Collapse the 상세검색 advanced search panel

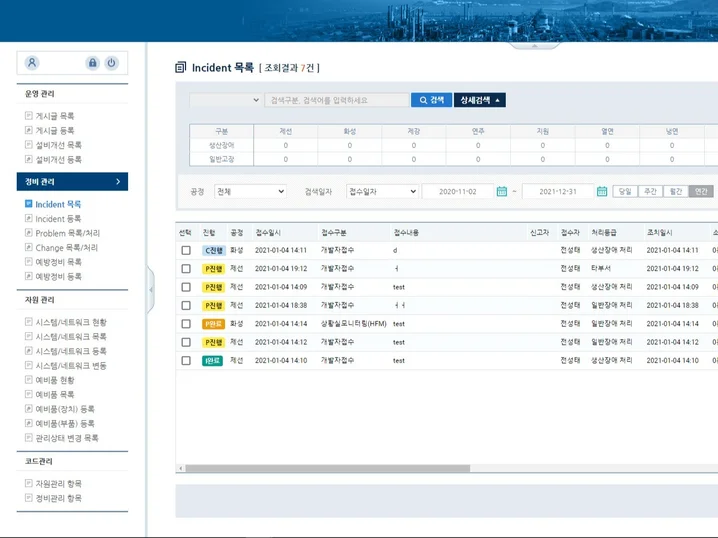click(480, 100)
